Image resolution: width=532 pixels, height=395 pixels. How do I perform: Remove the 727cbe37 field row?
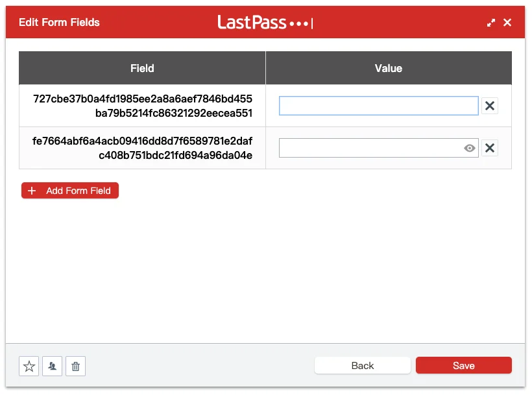490,106
